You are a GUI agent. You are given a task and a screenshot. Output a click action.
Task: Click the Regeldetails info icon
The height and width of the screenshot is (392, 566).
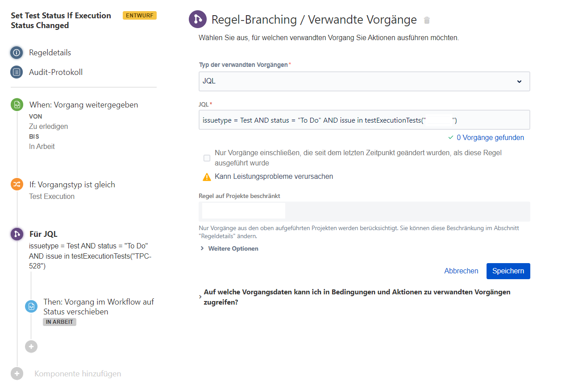[x=17, y=53]
